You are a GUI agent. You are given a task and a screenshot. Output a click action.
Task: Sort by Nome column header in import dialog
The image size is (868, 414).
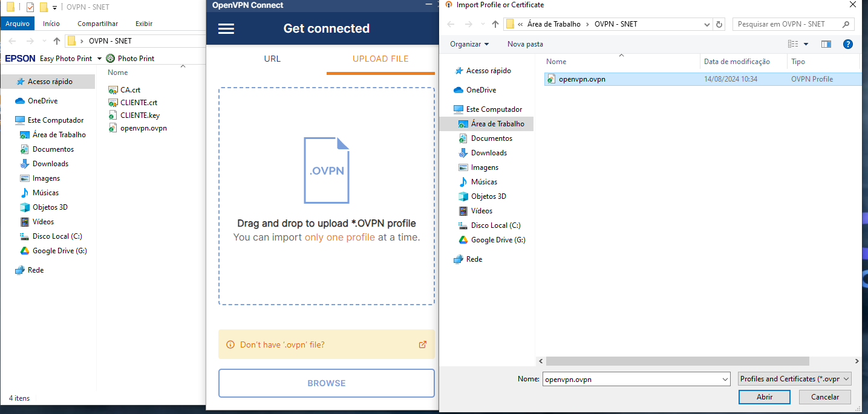tap(621, 62)
